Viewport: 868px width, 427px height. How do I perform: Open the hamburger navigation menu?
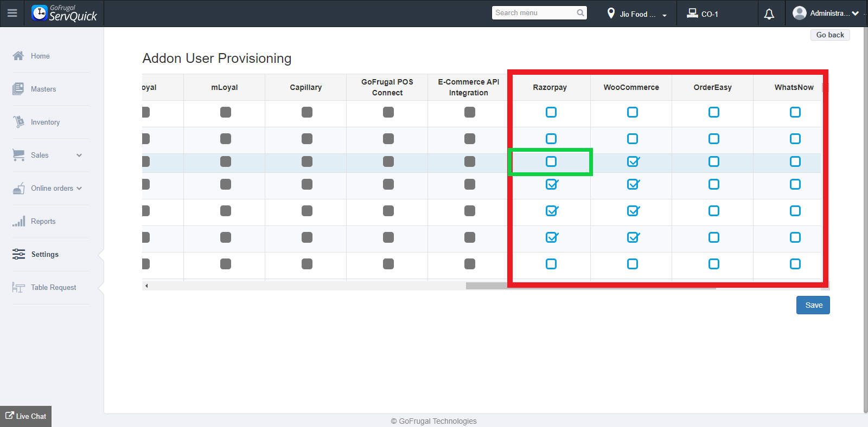(12, 13)
